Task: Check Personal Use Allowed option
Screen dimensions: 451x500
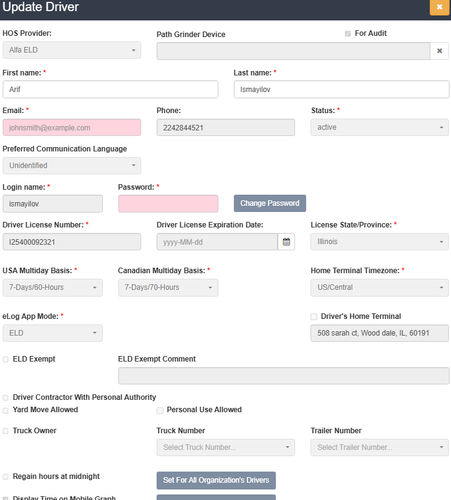Action: coord(160,410)
